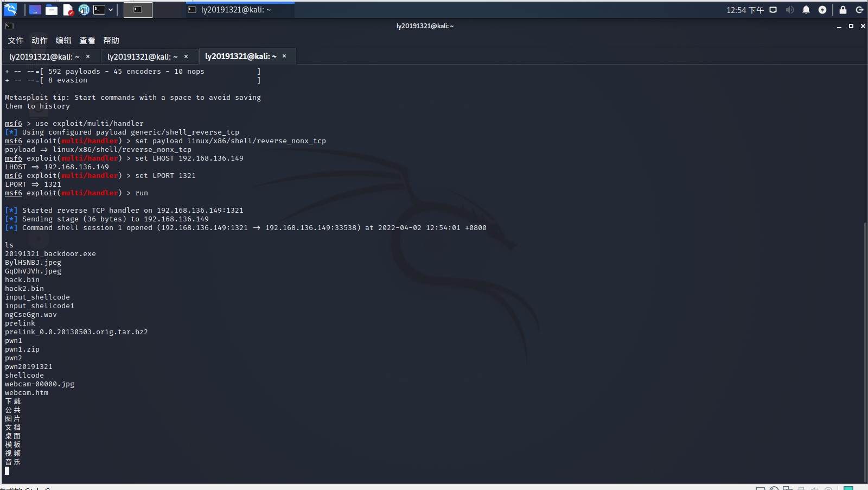Close the first terminal tab
Image resolution: width=868 pixels, height=490 pixels.
pos(88,56)
